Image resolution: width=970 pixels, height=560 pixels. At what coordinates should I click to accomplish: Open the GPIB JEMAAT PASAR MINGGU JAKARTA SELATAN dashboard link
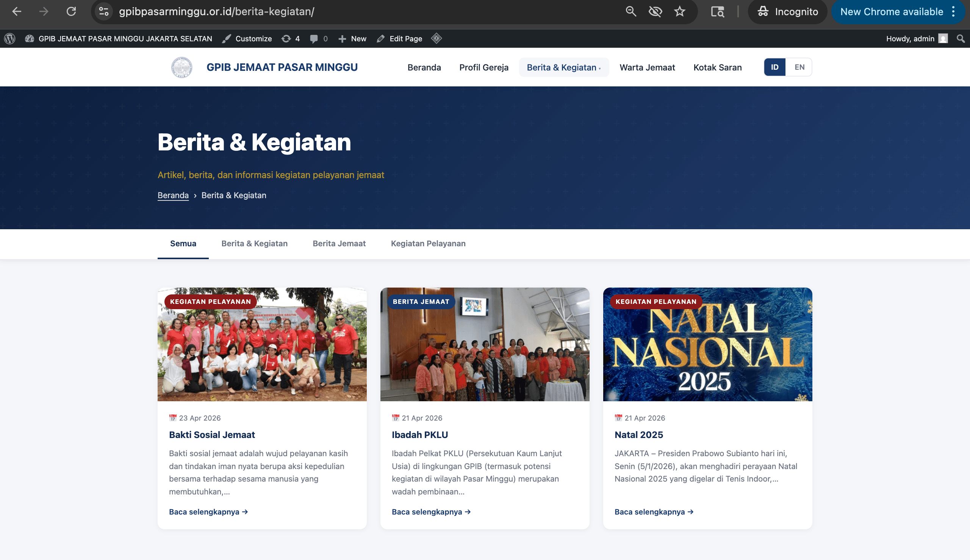click(119, 39)
